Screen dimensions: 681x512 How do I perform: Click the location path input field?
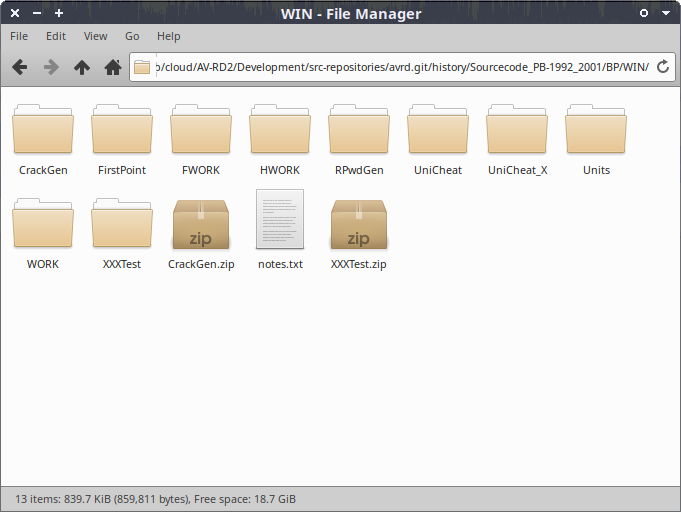click(400, 68)
